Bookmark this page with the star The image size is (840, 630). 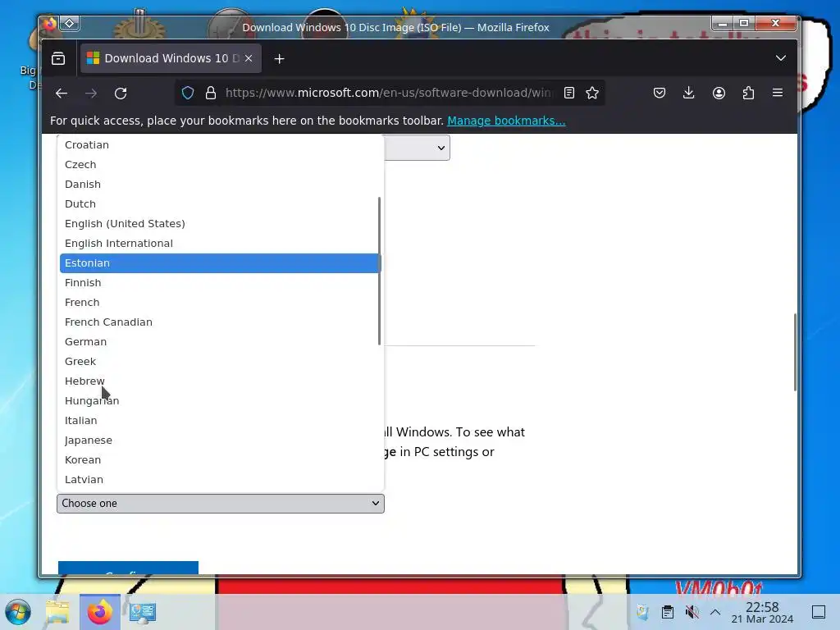point(592,94)
